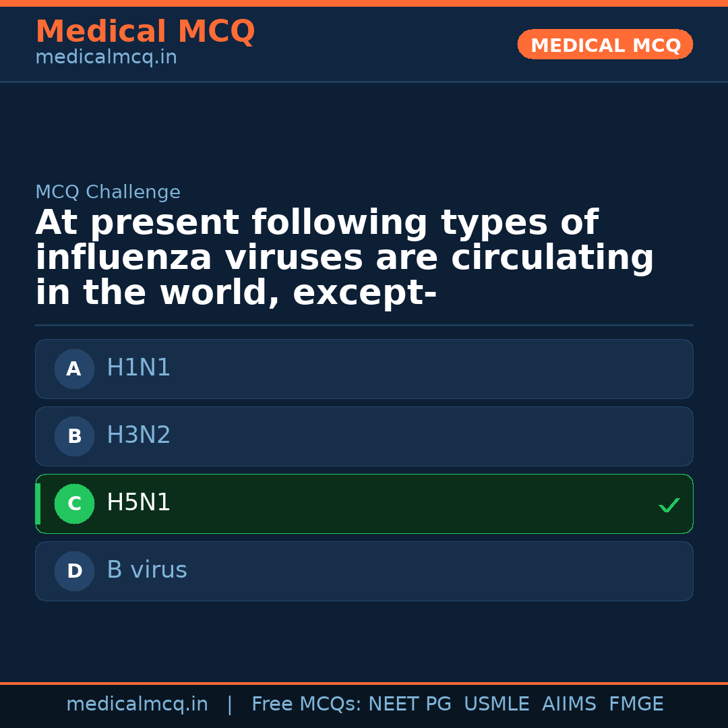Click the green letter C circle badge
This screenshot has width=728, height=728.
pos(74,504)
